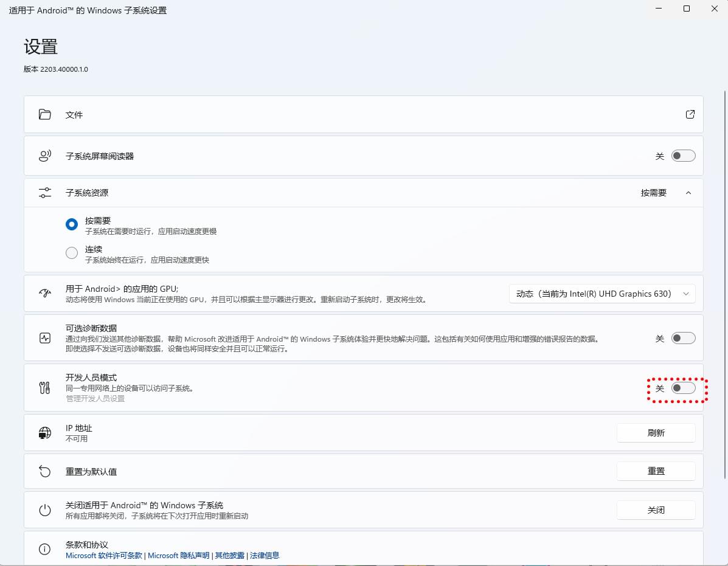Click the power icon beside 关闭 Windows 子系统

point(44,510)
